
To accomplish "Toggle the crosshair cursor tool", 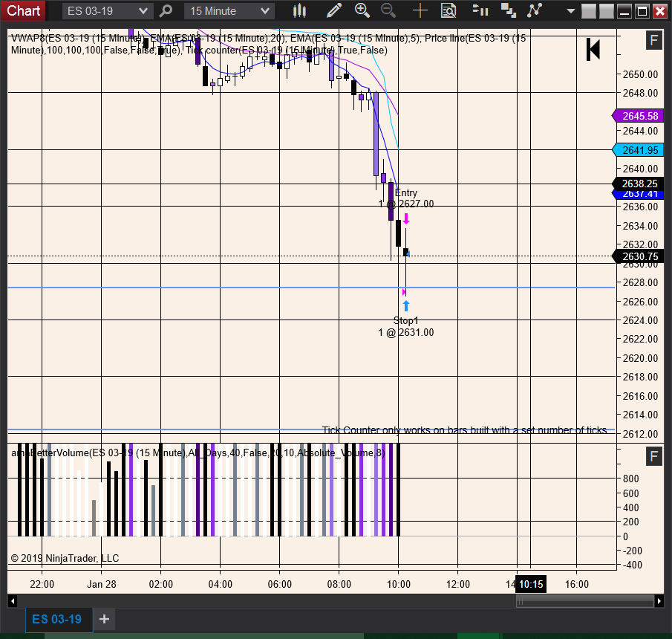I will tap(420, 10).
